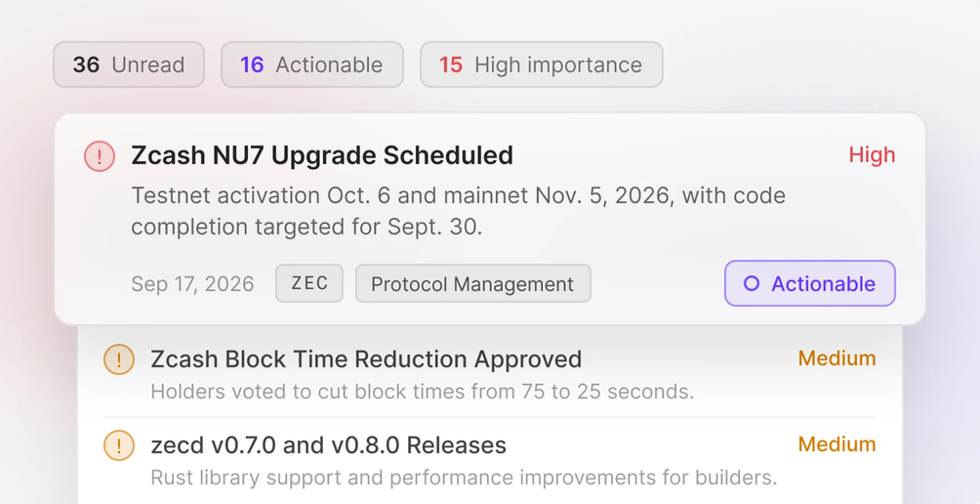Select the Protocol Management tag
The image size is (980, 504).
(473, 283)
